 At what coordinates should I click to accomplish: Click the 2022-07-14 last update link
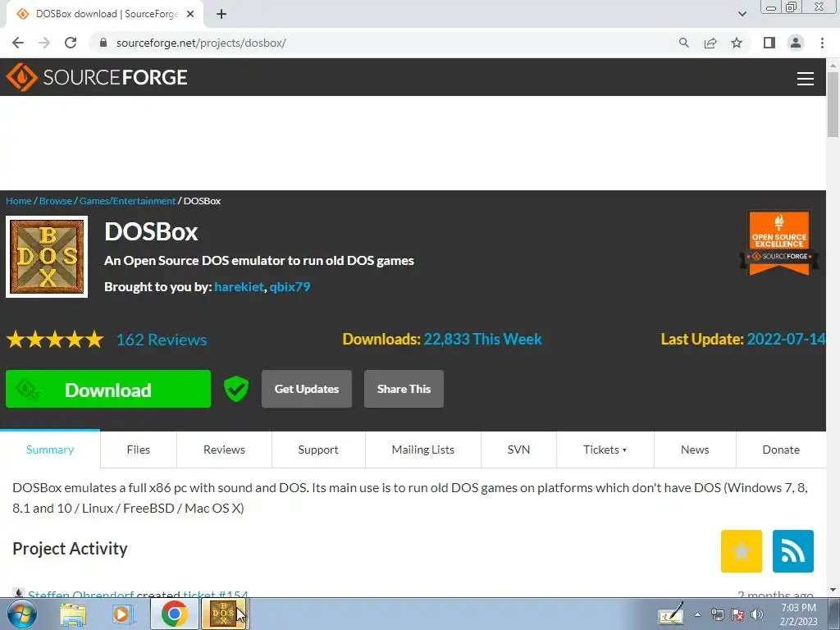786,339
